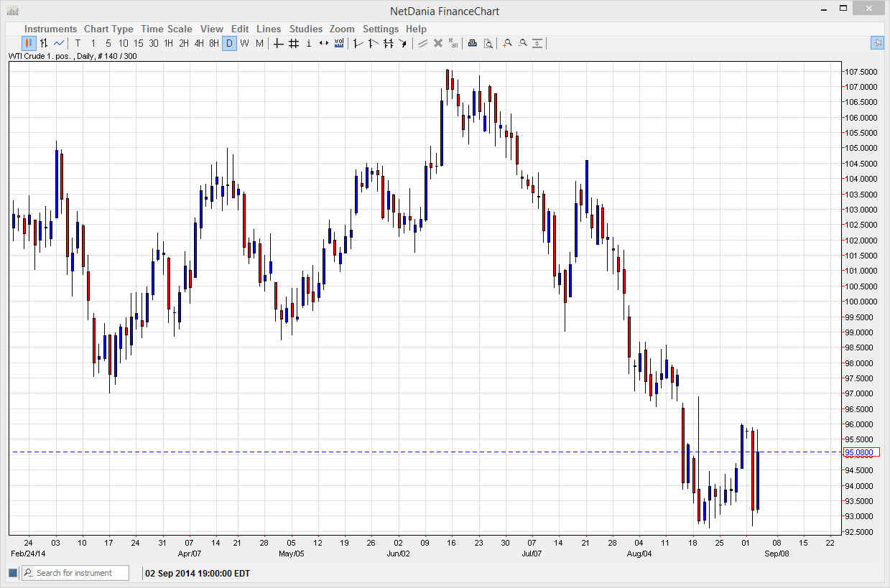Toggle the volume display icon
The width and height of the screenshot is (890, 588).
pos(338,43)
